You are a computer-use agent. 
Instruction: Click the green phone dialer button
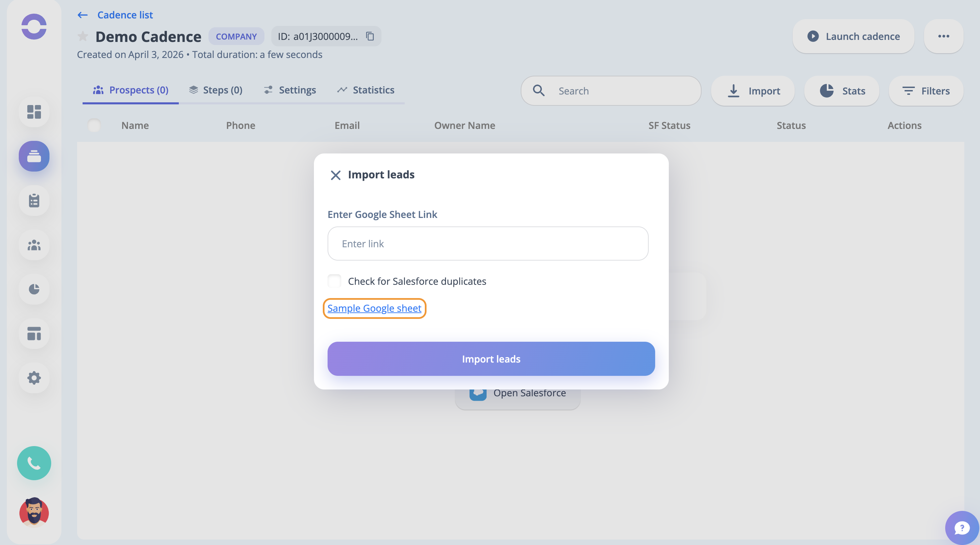pyautogui.click(x=34, y=463)
